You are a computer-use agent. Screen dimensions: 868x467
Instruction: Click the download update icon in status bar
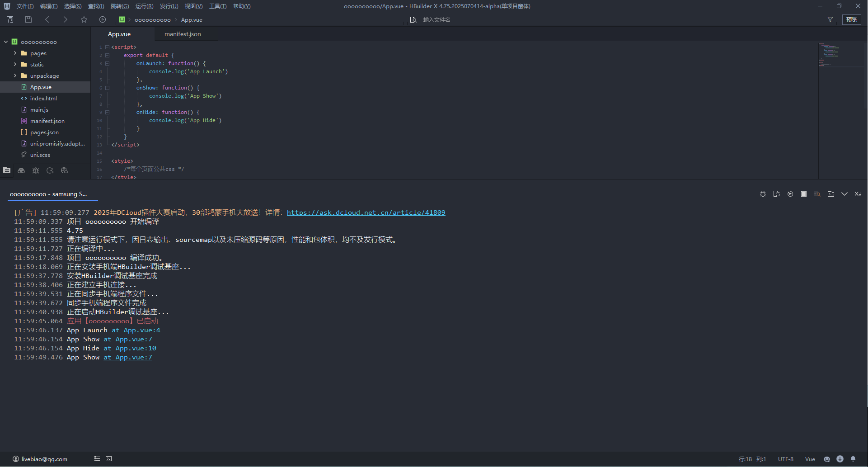pos(840,459)
